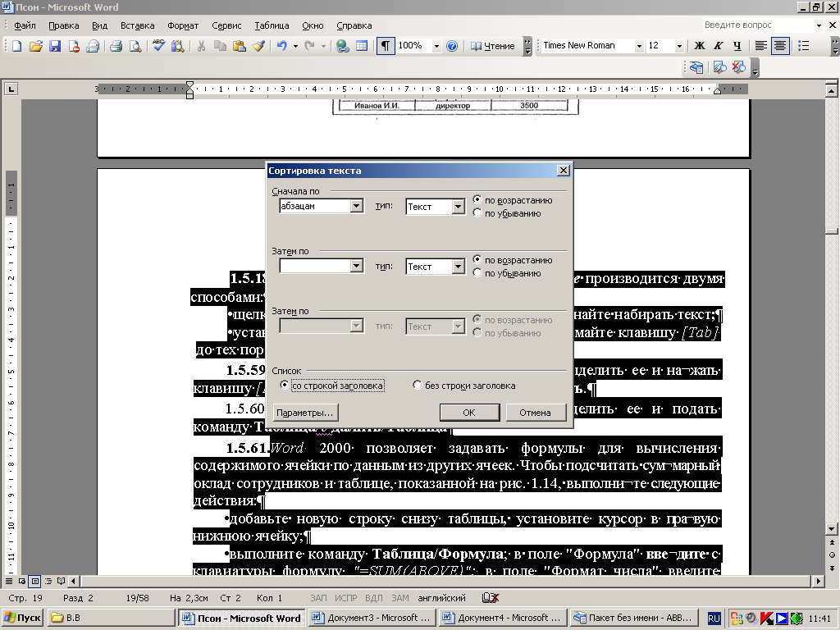Paste from clipboard with the toolbar icon
Screen dimensions: 840x630
(239, 46)
